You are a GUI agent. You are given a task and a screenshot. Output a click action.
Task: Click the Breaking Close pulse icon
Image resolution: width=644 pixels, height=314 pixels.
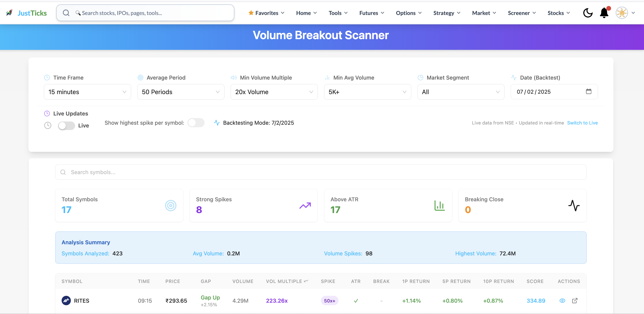click(574, 206)
